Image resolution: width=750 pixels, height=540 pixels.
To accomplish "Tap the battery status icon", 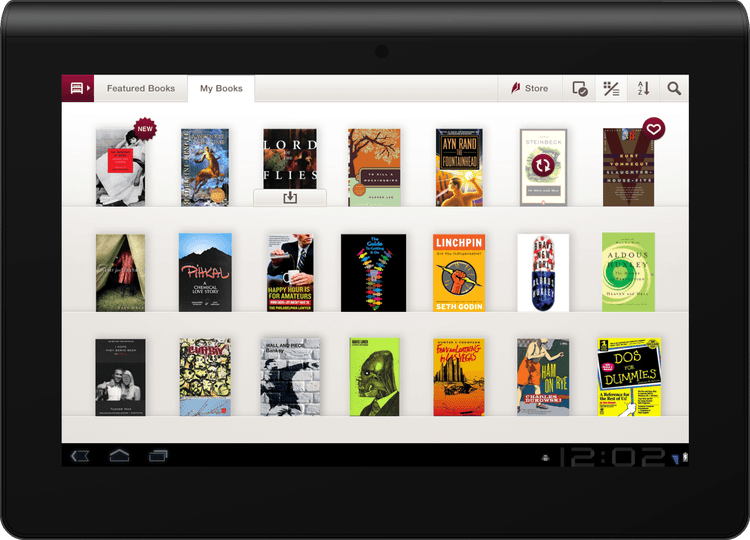I will coord(685,458).
